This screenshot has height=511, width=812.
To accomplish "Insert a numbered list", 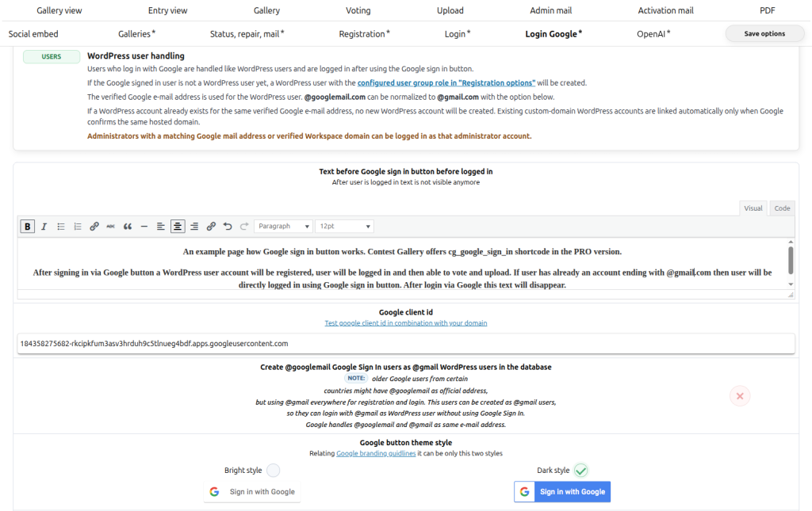I will [x=77, y=227].
